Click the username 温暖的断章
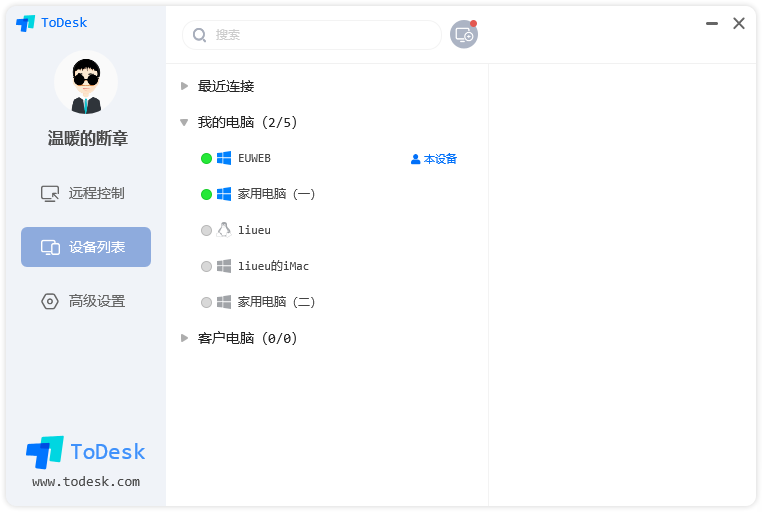 point(87,138)
